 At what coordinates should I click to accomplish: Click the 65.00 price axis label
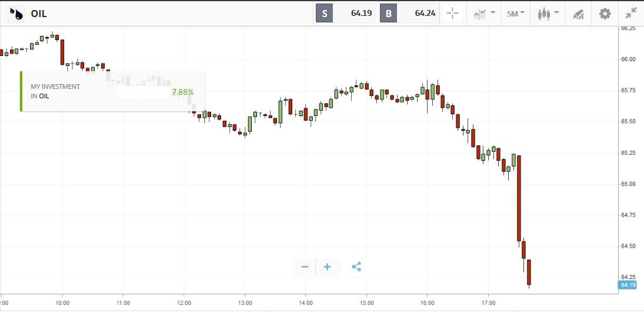[628, 184]
